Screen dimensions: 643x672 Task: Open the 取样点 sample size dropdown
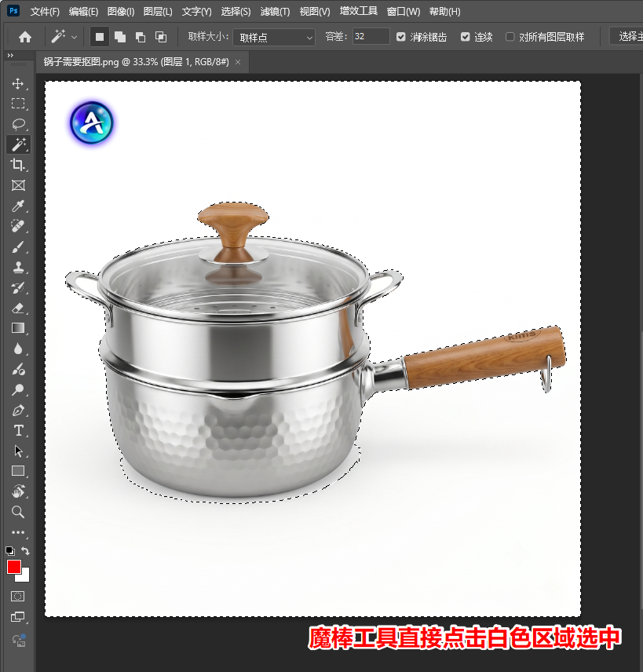click(274, 37)
